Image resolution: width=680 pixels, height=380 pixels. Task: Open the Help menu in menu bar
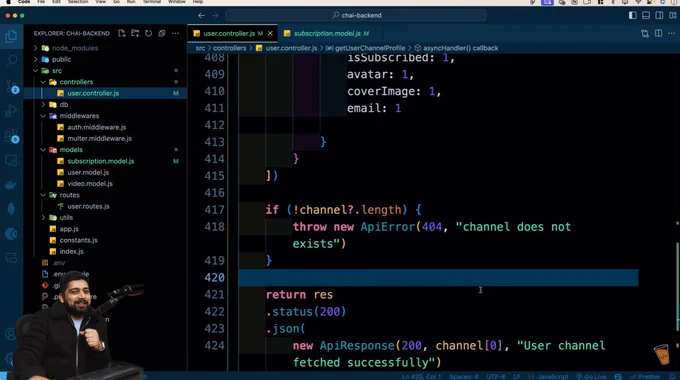[x=198, y=2]
